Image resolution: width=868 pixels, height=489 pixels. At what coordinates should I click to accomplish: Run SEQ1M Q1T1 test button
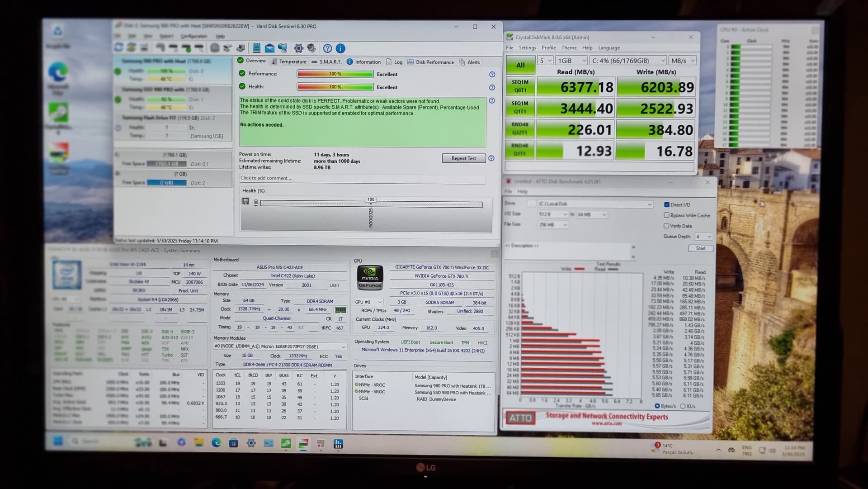[520, 107]
